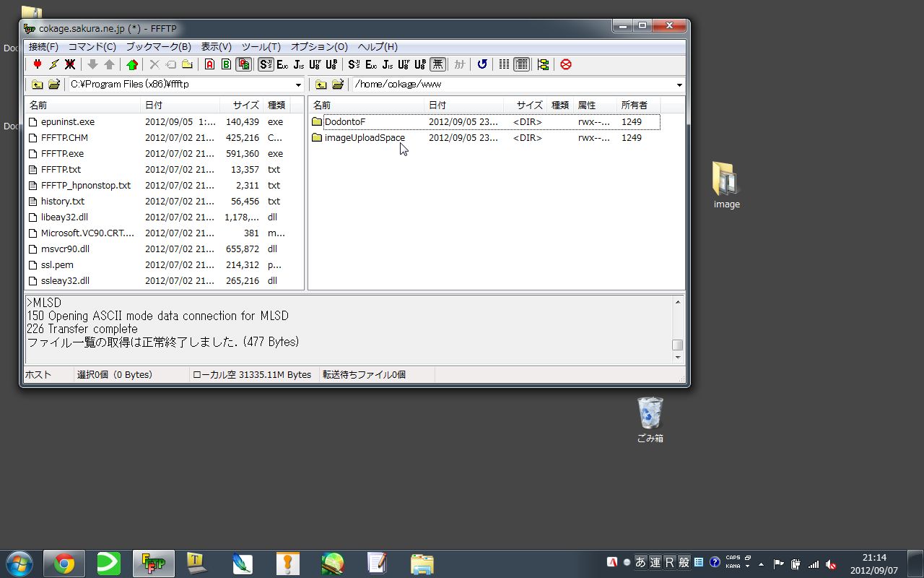Open the オプション(O) menu
The image size is (924, 578).
[319, 47]
